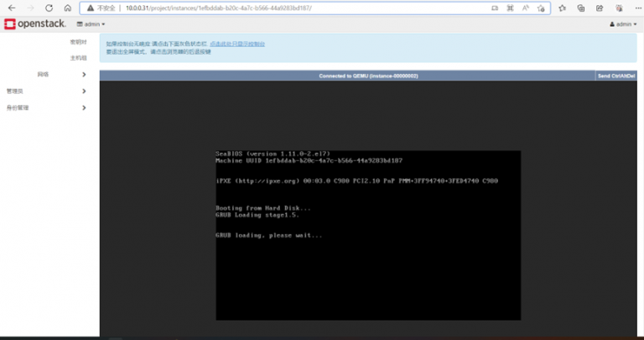This screenshot has width=644, height=340.
Task: Open the browser home page
Action: 67,8
